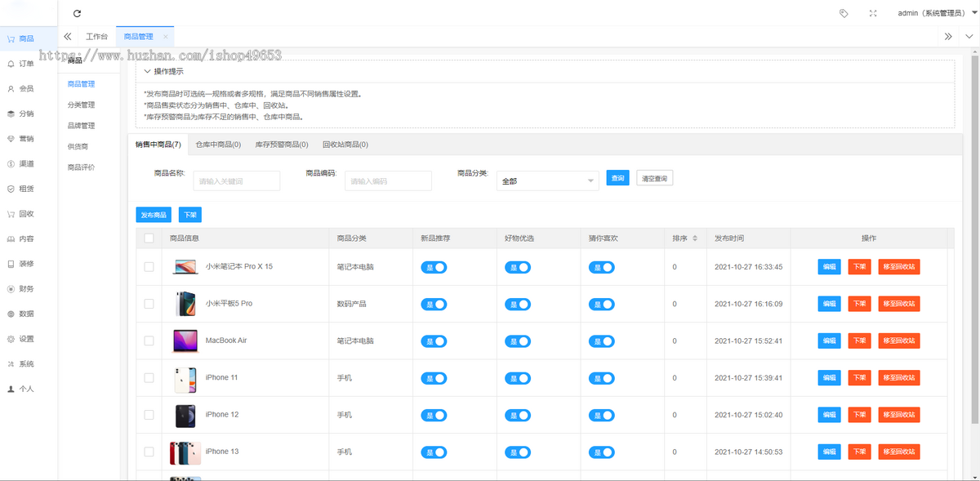
Task: Open 供货商 in the submenu
Action: point(78,146)
